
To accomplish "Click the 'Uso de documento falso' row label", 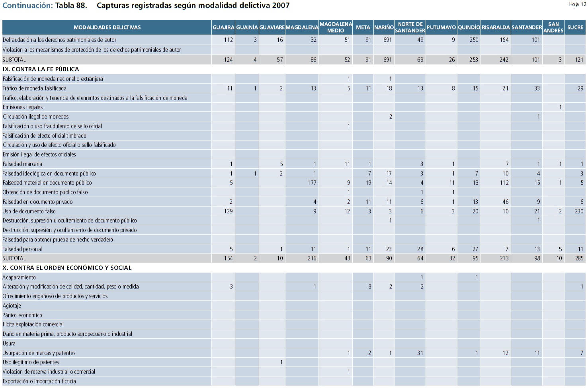I will point(29,211).
